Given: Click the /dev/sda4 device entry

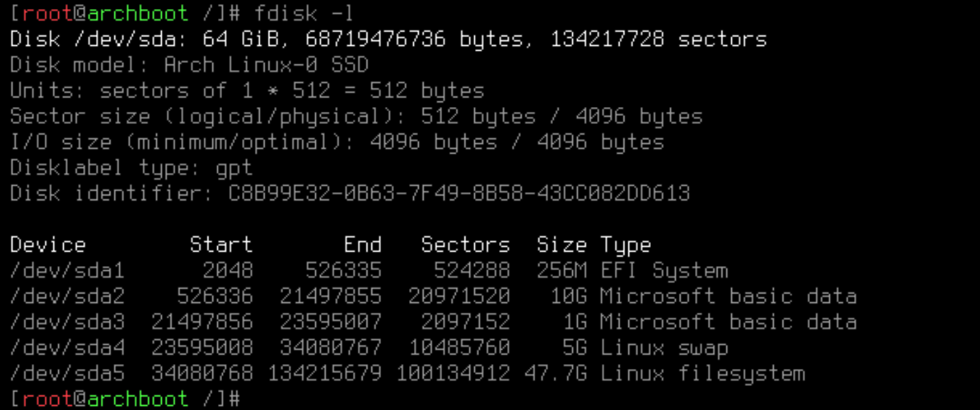Looking at the screenshot, I should click(67, 348).
